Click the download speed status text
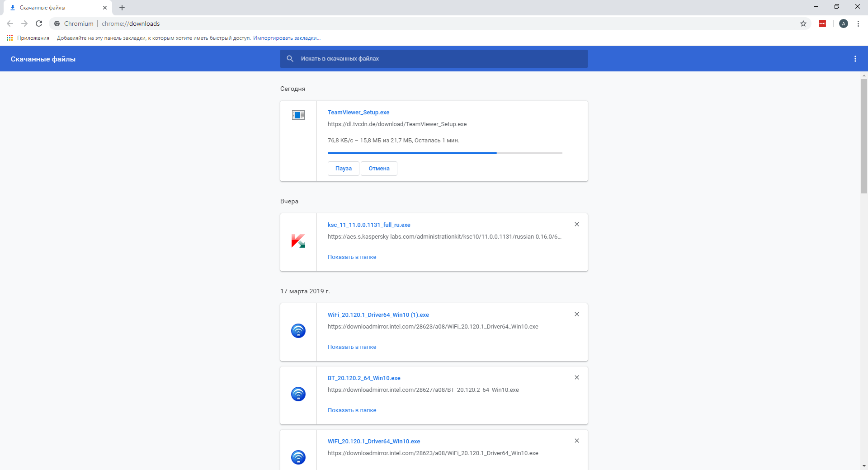Viewport: 868px width, 470px height. coord(393,141)
